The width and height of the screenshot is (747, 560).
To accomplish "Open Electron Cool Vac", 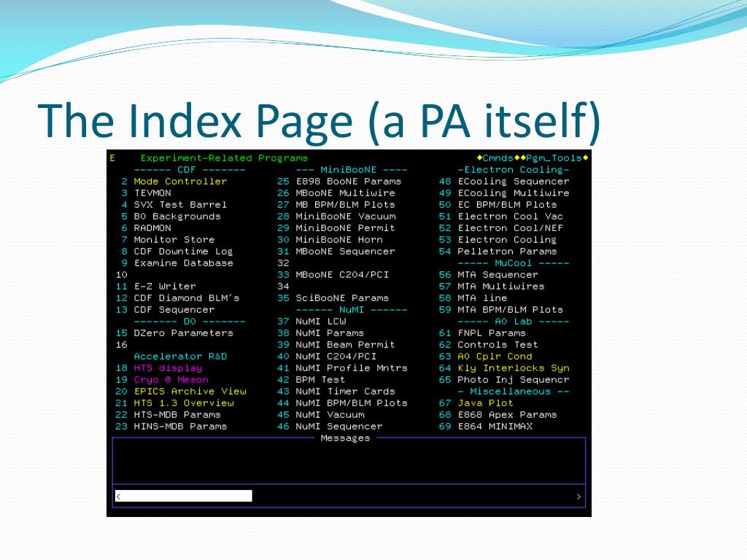I will pyautogui.click(x=510, y=216).
